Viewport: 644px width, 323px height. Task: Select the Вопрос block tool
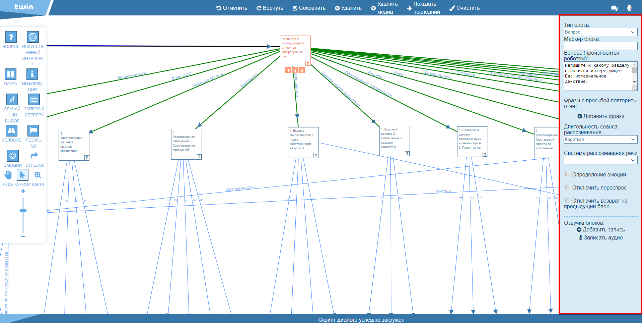pos(11,37)
